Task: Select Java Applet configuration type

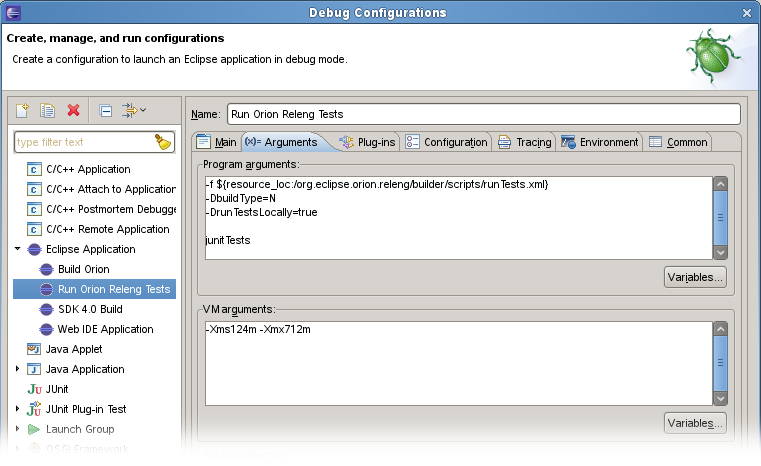Action: (x=65, y=349)
